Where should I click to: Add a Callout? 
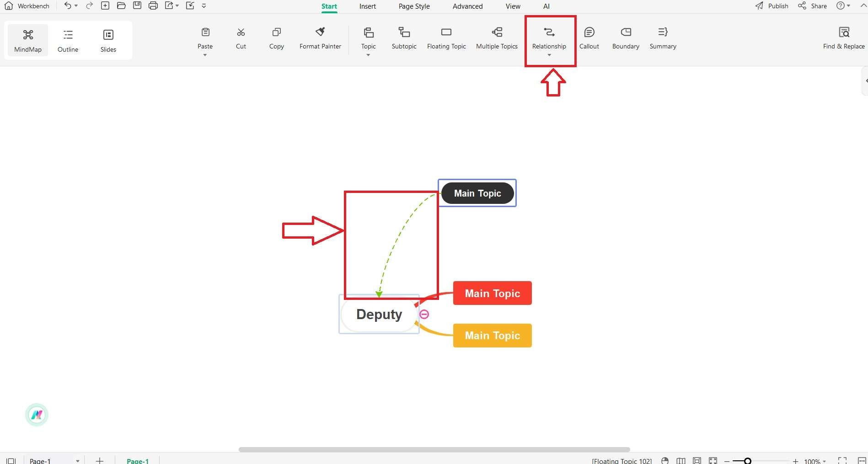[x=589, y=38]
